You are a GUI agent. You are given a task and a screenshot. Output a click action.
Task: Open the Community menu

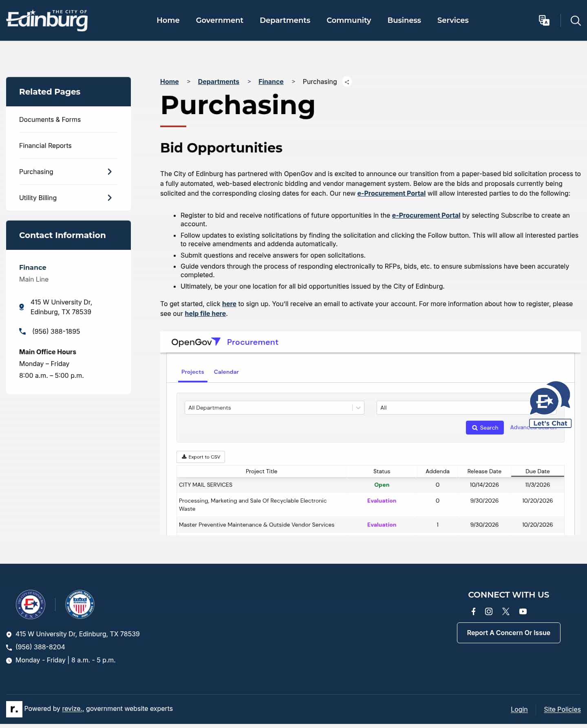coord(349,20)
